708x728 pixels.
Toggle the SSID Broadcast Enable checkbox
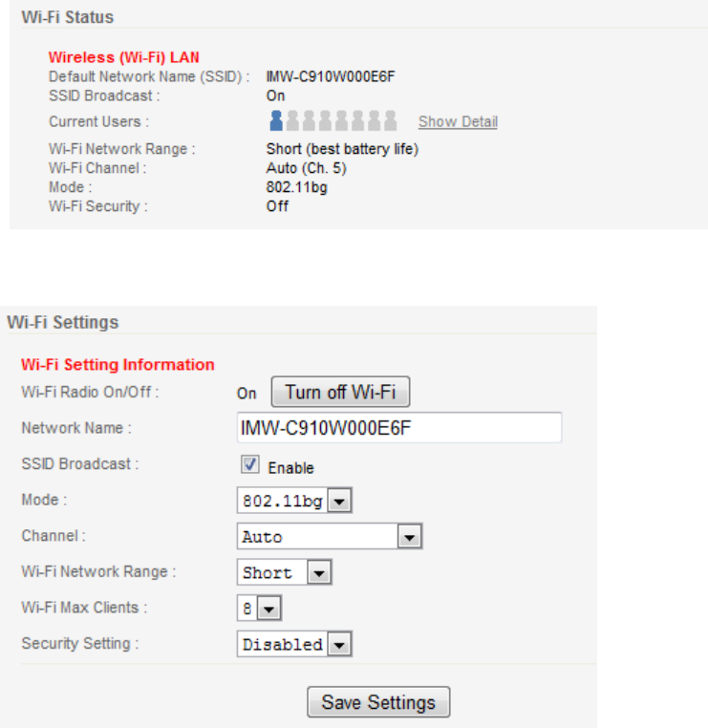point(249,464)
